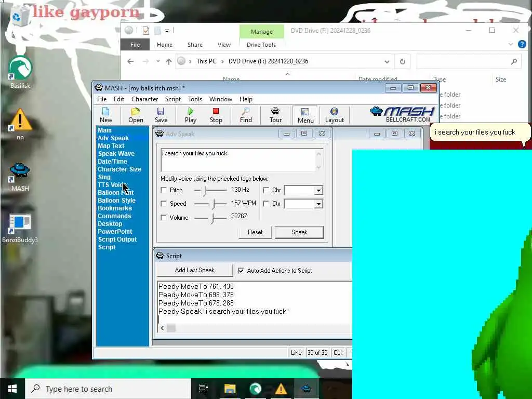Open Balloon Style in the sidebar
Viewport: 532px width, 399px height.
[116, 200]
